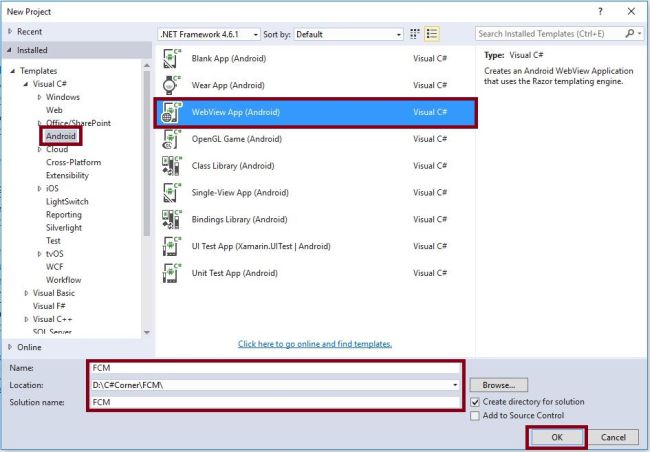Select Office/SharePoint template category

coord(78,123)
